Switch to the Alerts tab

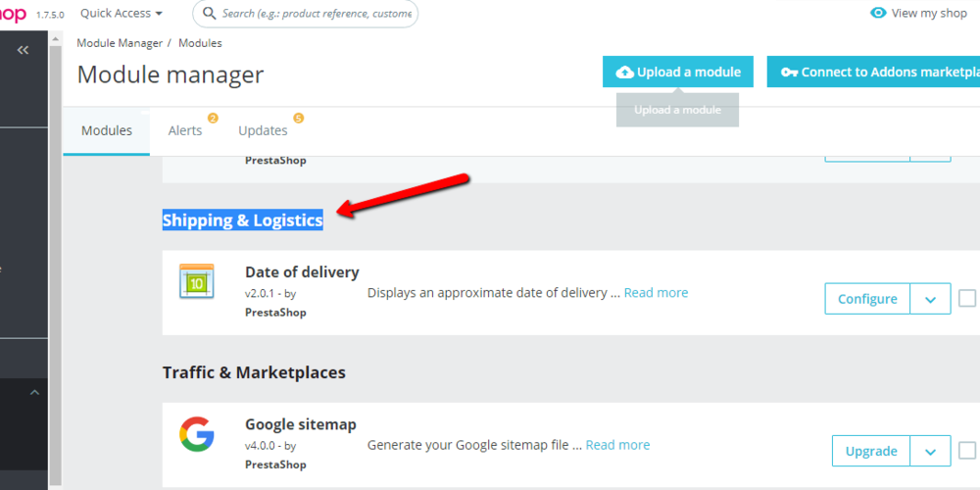tap(184, 130)
